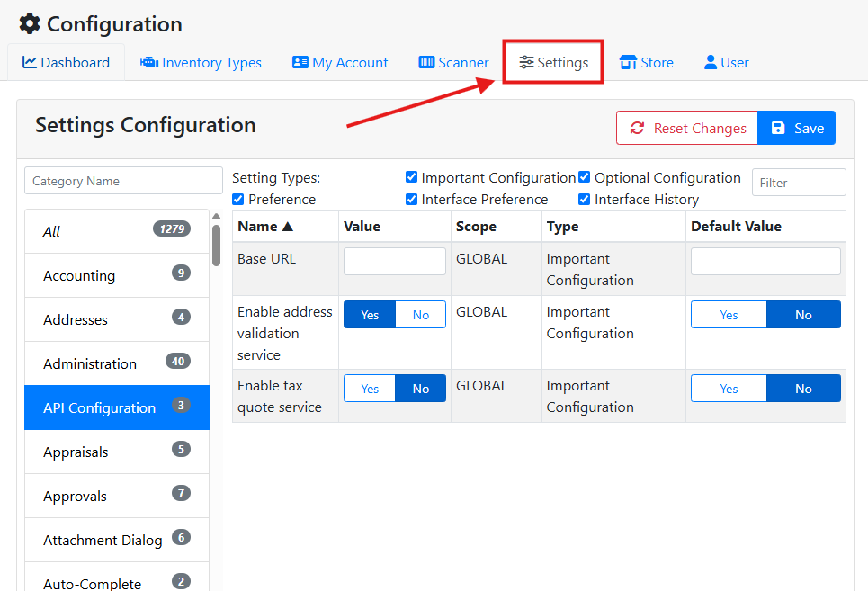The height and width of the screenshot is (591, 868).
Task: Uncheck the Optional Configuration checkbox
Action: [585, 177]
